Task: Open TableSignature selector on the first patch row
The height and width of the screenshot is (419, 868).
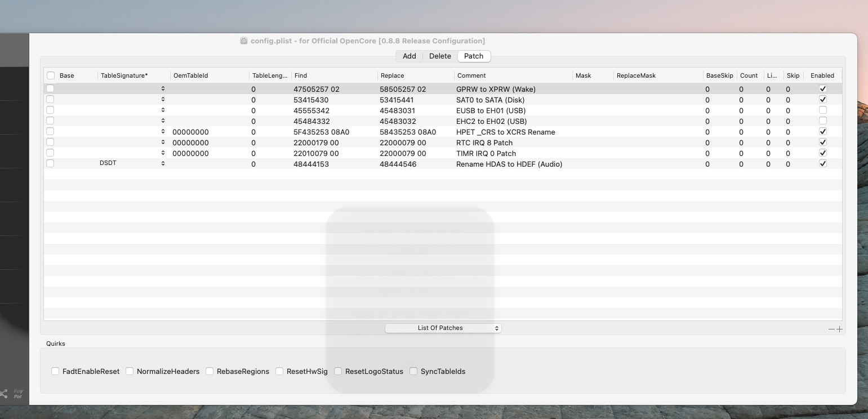Action: [x=162, y=88]
